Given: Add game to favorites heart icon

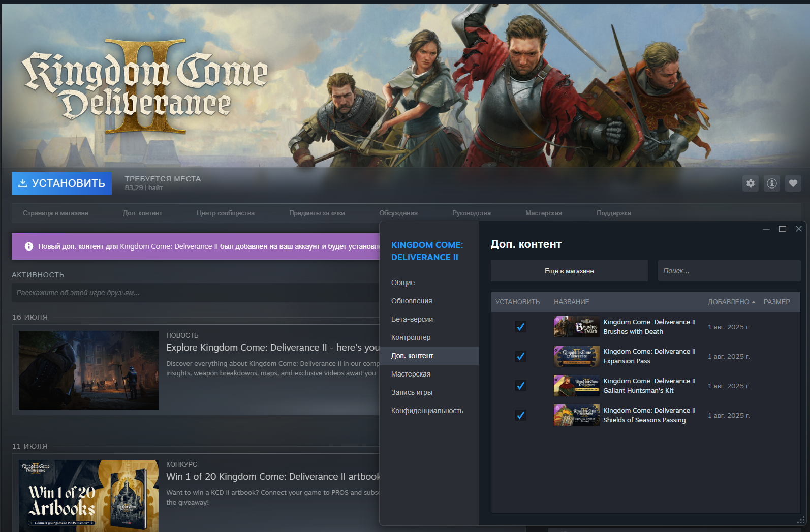Looking at the screenshot, I should tap(793, 183).
